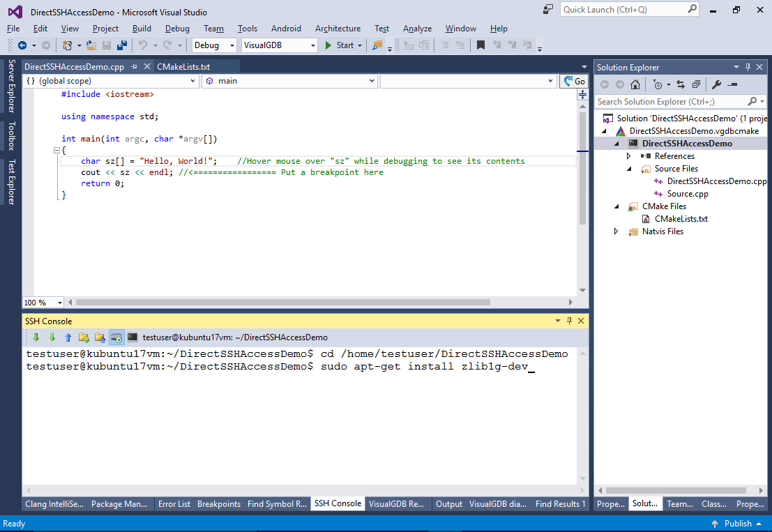Click the Solution Explorer horizontal scrollbar thumb
The width and height of the screenshot is (772, 532).
[676, 491]
